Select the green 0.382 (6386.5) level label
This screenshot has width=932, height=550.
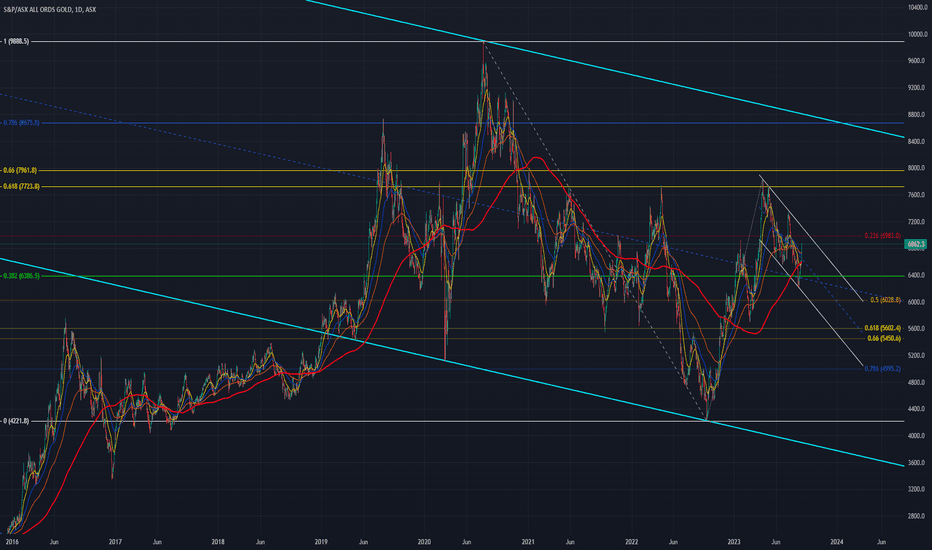tap(21, 276)
